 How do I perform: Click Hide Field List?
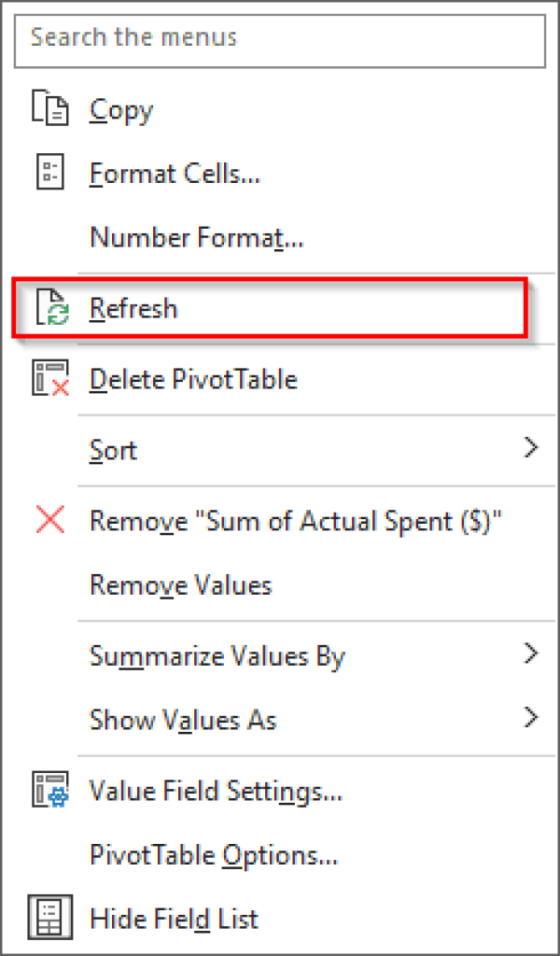click(x=173, y=918)
